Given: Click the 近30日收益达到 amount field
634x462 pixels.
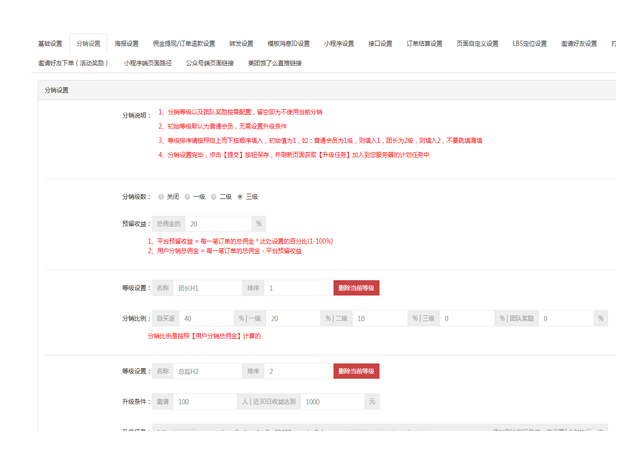Looking at the screenshot, I should click(x=332, y=401).
